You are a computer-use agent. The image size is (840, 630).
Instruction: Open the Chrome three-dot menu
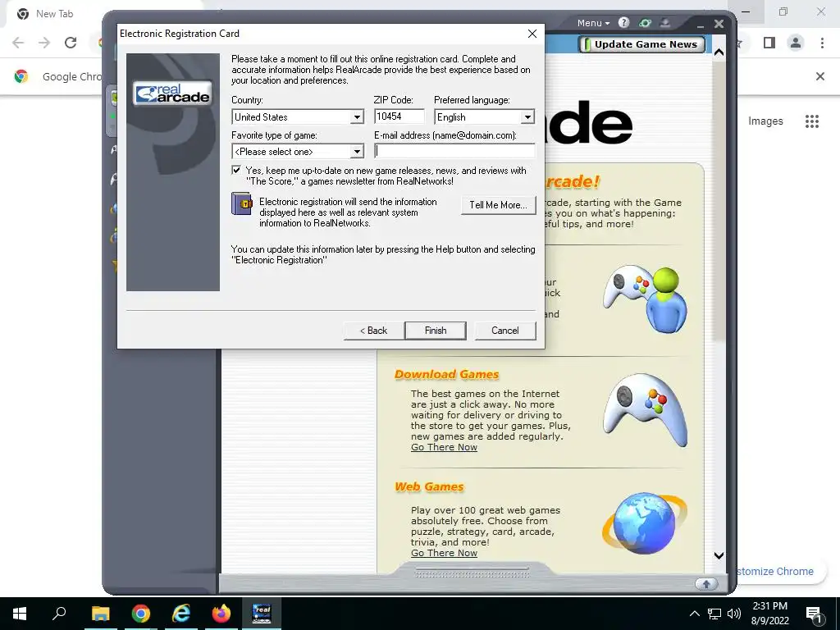coord(822,43)
